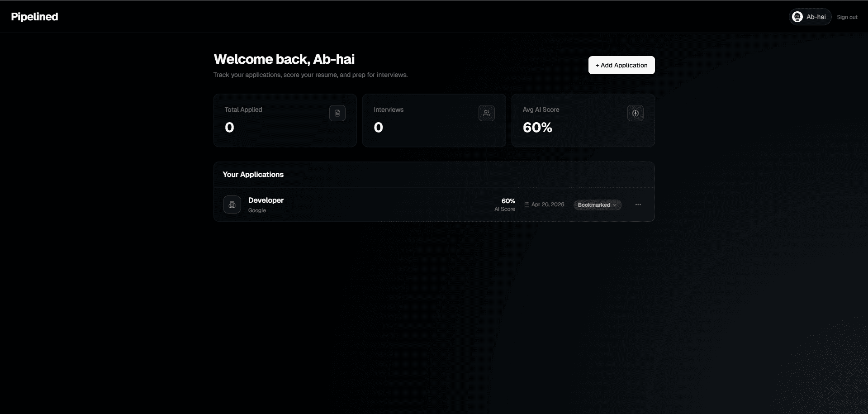Click the calendar icon beside Apr 20, 2026
The height and width of the screenshot is (414, 868).
(526, 205)
